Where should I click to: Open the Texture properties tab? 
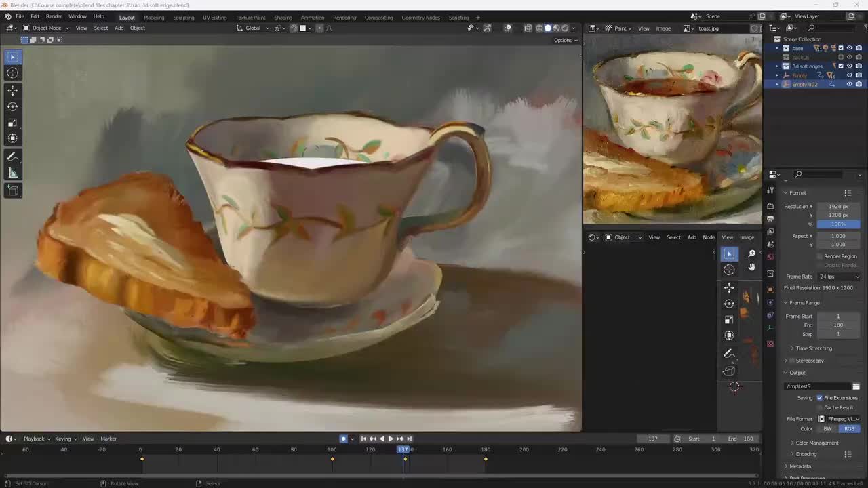click(x=770, y=344)
